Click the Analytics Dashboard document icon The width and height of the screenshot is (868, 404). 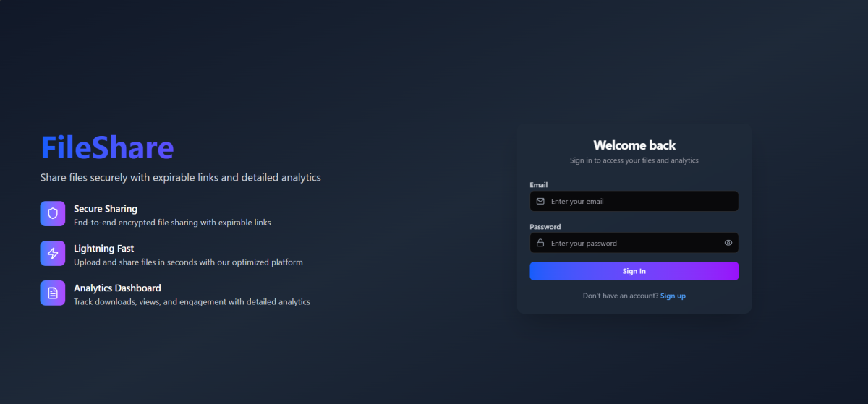[53, 293]
